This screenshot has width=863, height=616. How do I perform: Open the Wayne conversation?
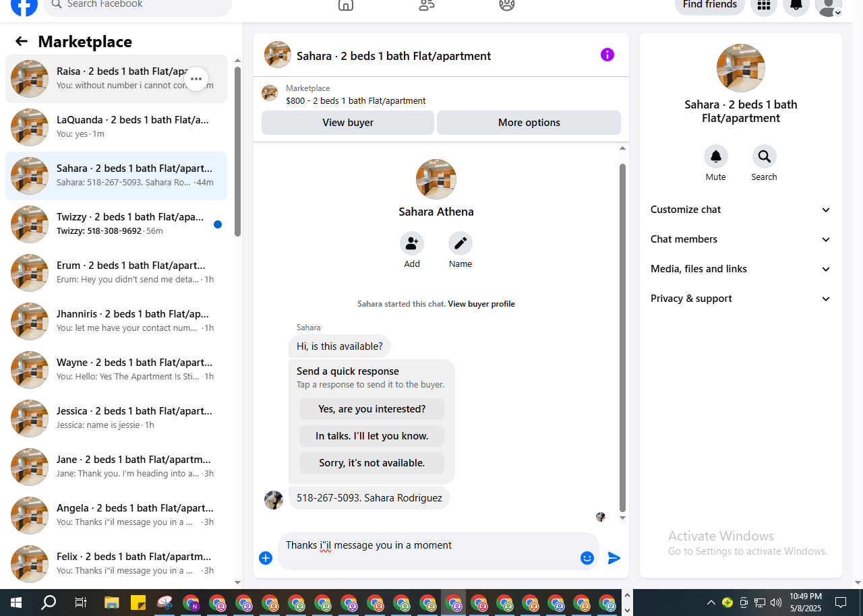click(116, 370)
